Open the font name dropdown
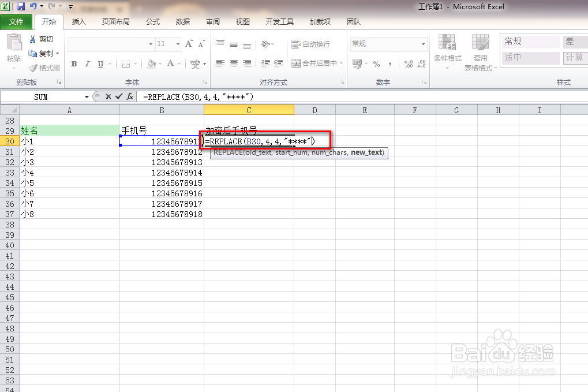Image resolution: width=588 pixels, height=392 pixels. pos(151,44)
